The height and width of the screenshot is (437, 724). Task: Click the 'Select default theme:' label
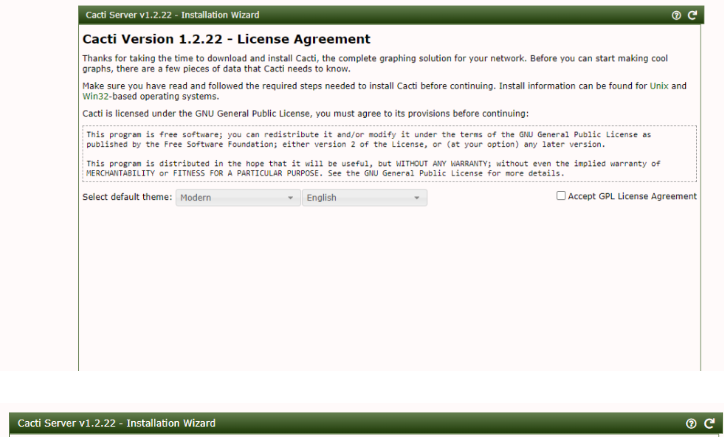(x=127, y=197)
